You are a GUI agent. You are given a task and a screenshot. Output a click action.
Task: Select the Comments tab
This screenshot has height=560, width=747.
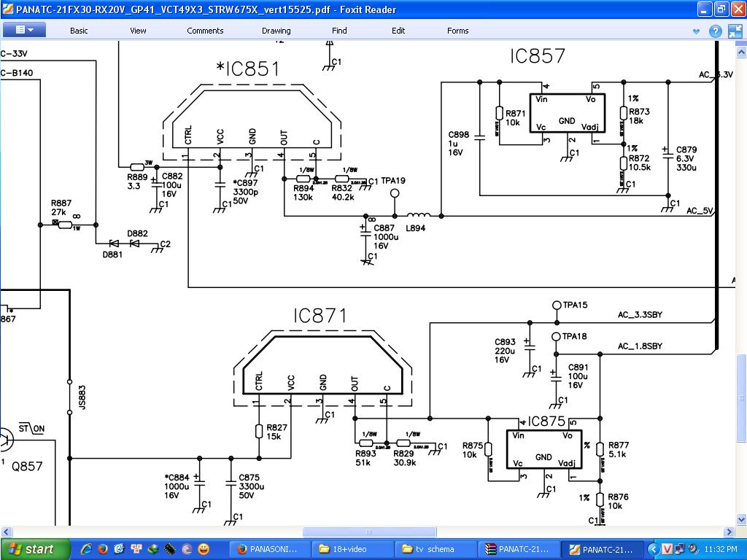click(205, 31)
